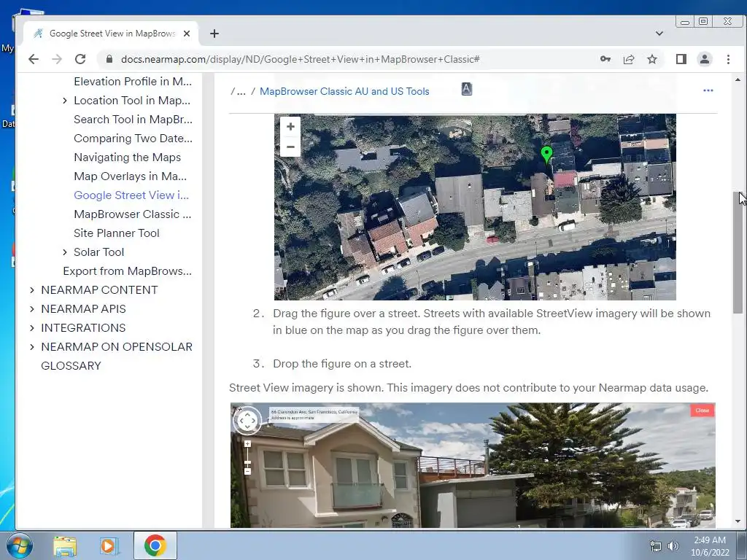Zoom in Street View plus control
This screenshot has width=747, height=560.
[x=247, y=444]
